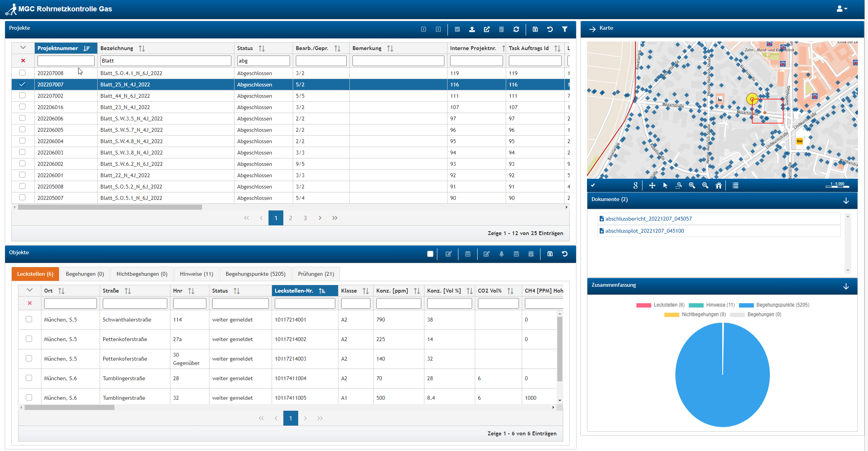Switch to the Hinweise (11) tab
This screenshot has height=451, width=868.
[x=196, y=274]
